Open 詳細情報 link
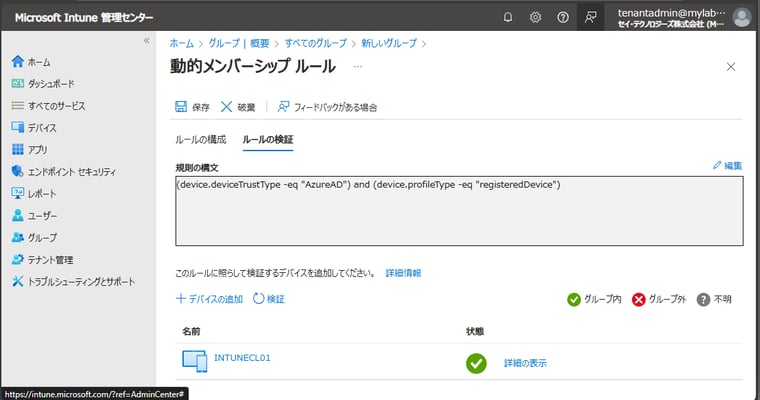Viewport: 760px width, 400px height. click(x=403, y=273)
